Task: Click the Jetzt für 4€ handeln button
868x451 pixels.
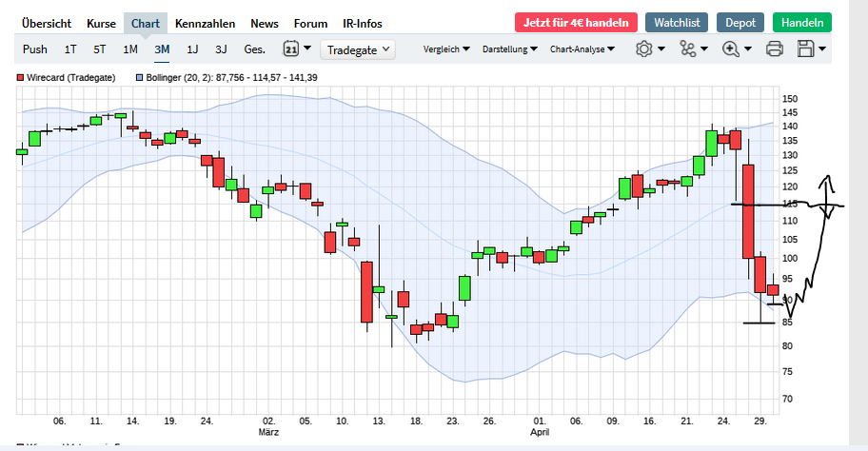Action: (575, 23)
